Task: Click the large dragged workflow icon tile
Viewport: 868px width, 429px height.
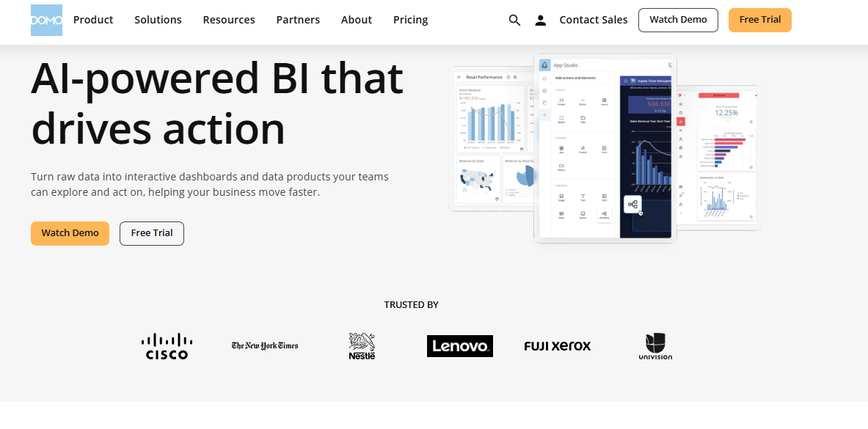Action: (x=632, y=205)
